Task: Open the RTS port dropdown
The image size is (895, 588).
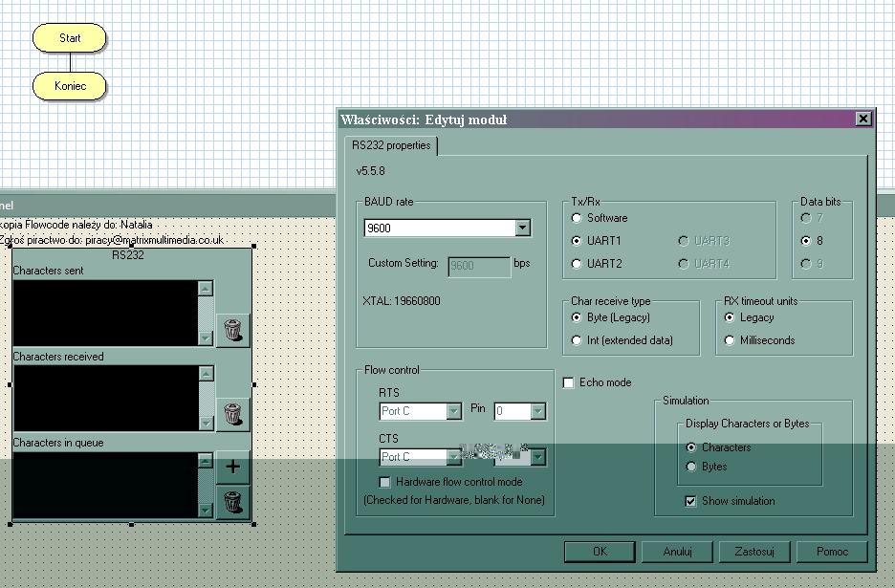Action: pos(454,411)
